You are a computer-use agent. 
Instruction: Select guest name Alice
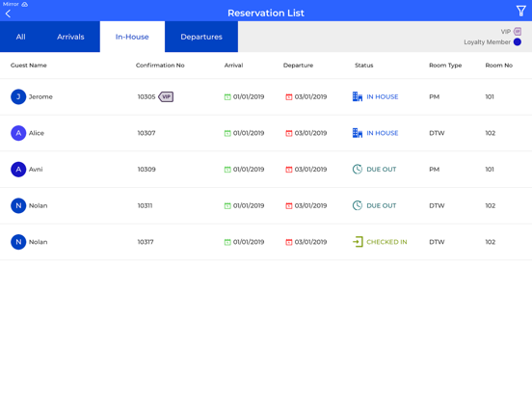37,133
